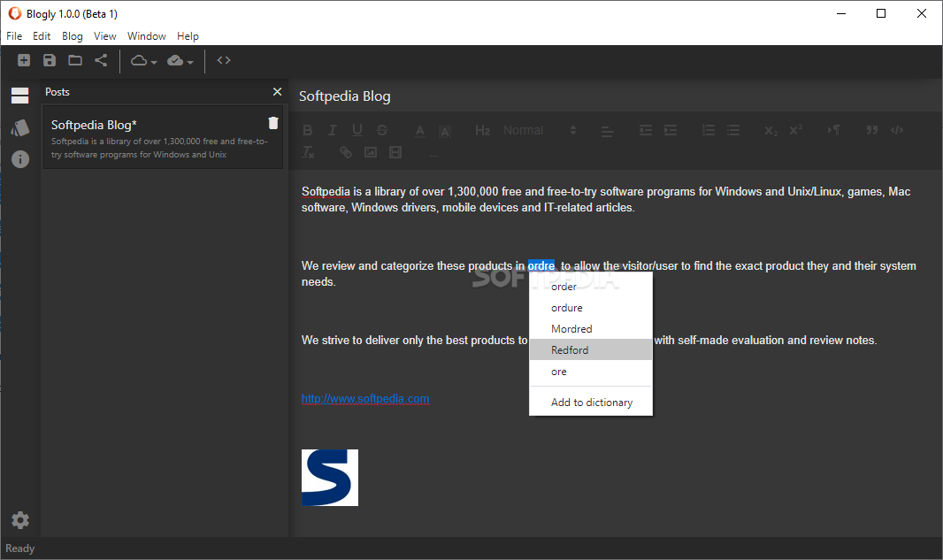Maximize the Blogly window
The height and width of the screenshot is (560, 943).
(881, 13)
